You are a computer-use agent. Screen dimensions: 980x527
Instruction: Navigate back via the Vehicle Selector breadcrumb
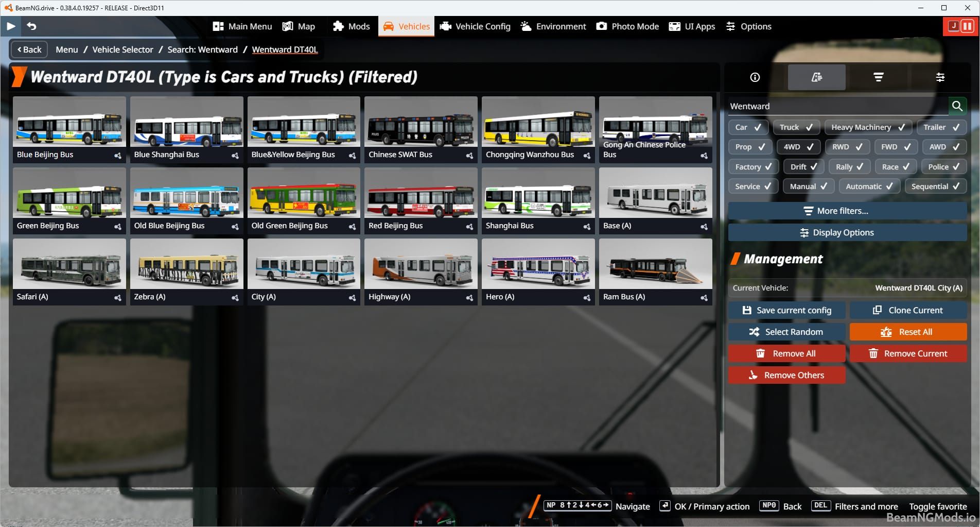click(x=122, y=49)
